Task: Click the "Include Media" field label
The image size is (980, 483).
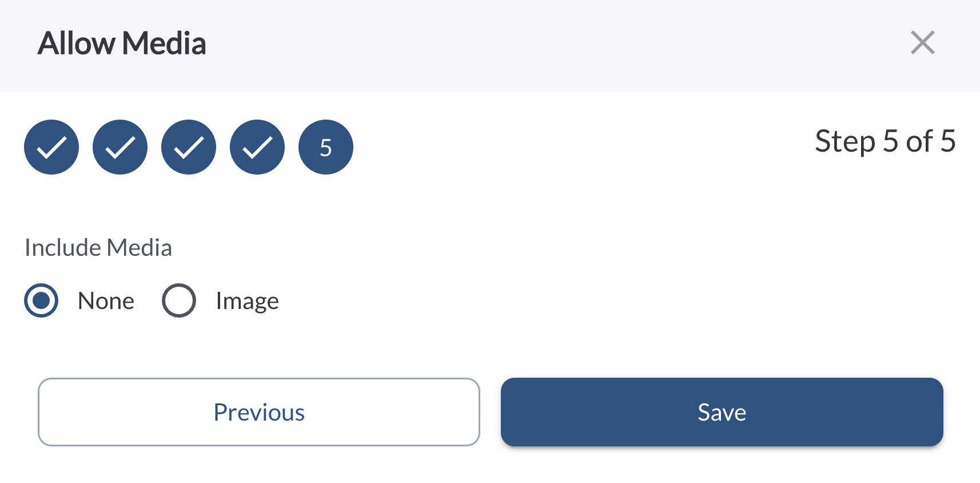Action: click(98, 248)
